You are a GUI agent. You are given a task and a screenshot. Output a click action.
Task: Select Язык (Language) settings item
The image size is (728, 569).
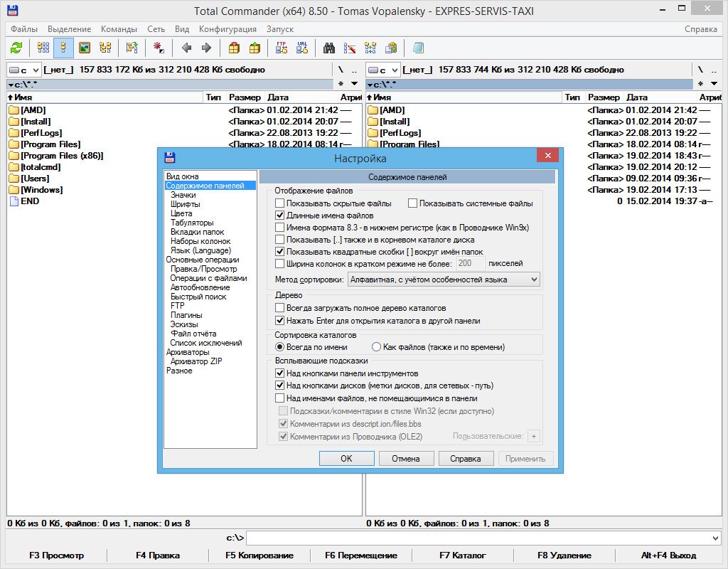(x=200, y=250)
